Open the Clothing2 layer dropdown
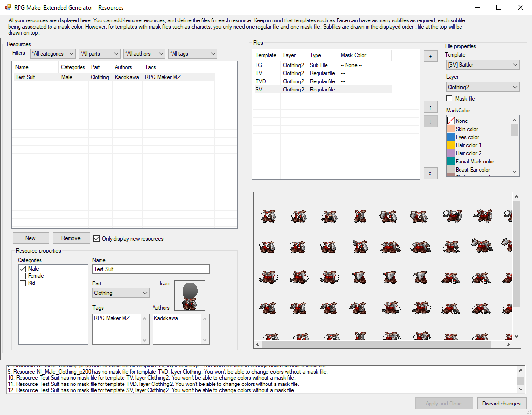Image resolution: width=532 pixels, height=415 pixels. (x=482, y=87)
